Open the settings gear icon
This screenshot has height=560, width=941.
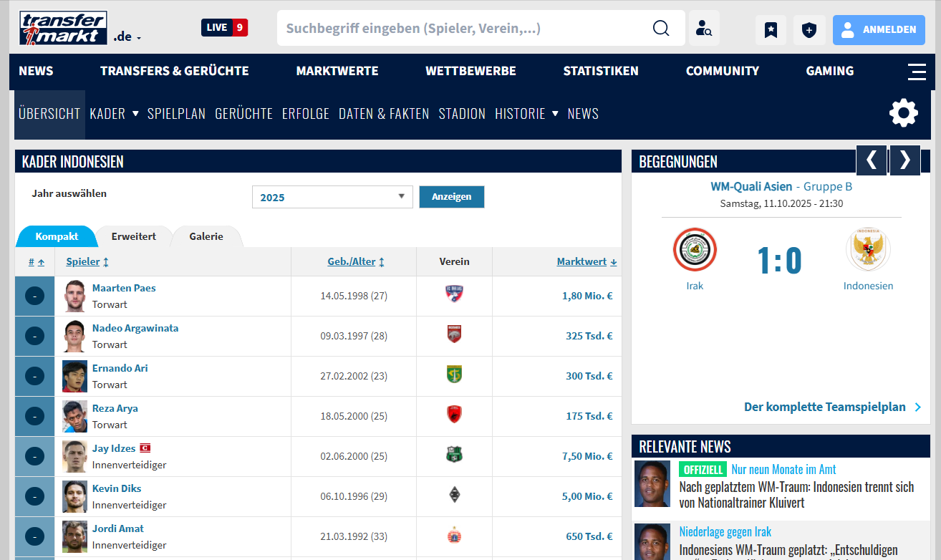coord(903,113)
